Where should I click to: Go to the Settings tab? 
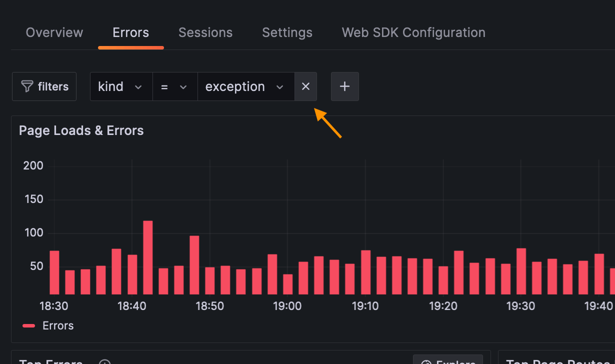[287, 32]
